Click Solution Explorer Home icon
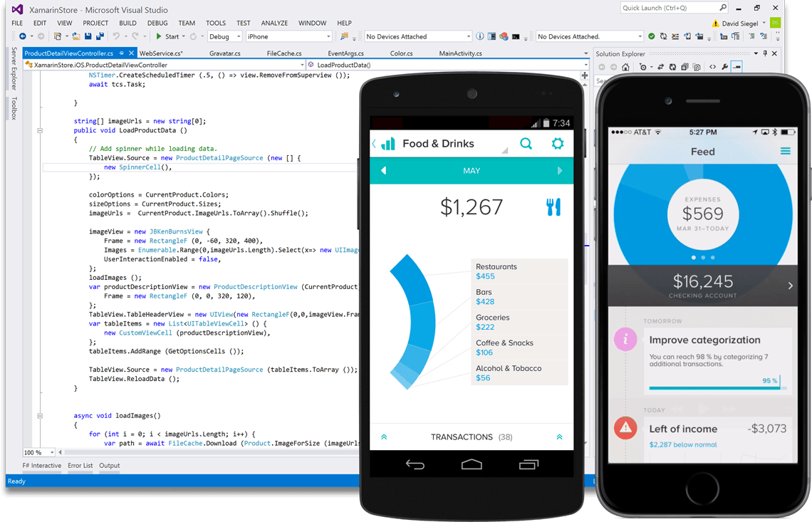Screen dimensions: 812x522 coord(625,67)
